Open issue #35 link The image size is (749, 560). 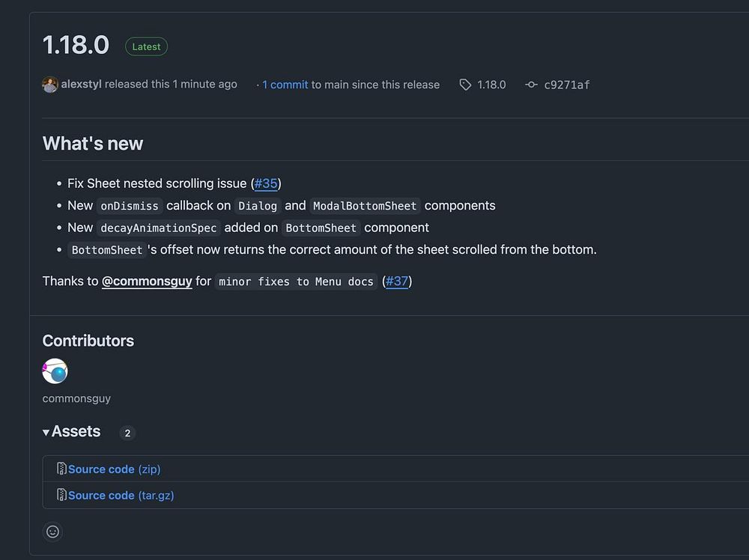[x=266, y=183]
